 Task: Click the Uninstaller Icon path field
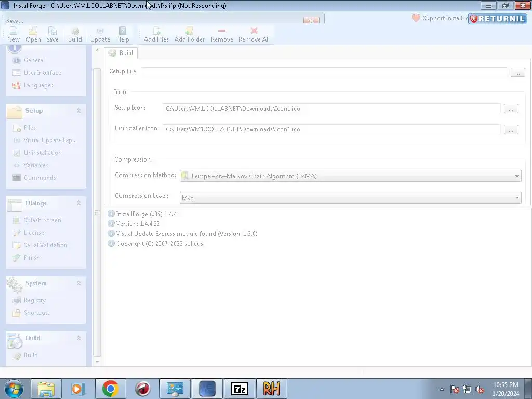tap(331, 129)
